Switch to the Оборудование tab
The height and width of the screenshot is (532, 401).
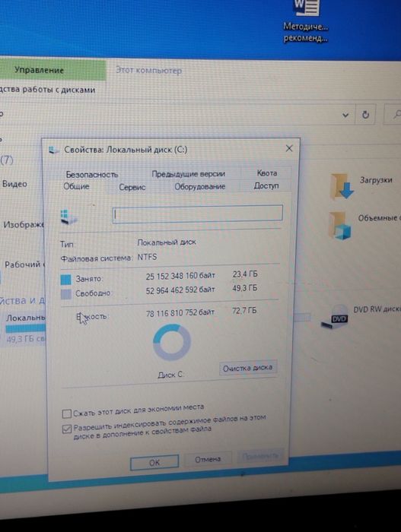(200, 186)
